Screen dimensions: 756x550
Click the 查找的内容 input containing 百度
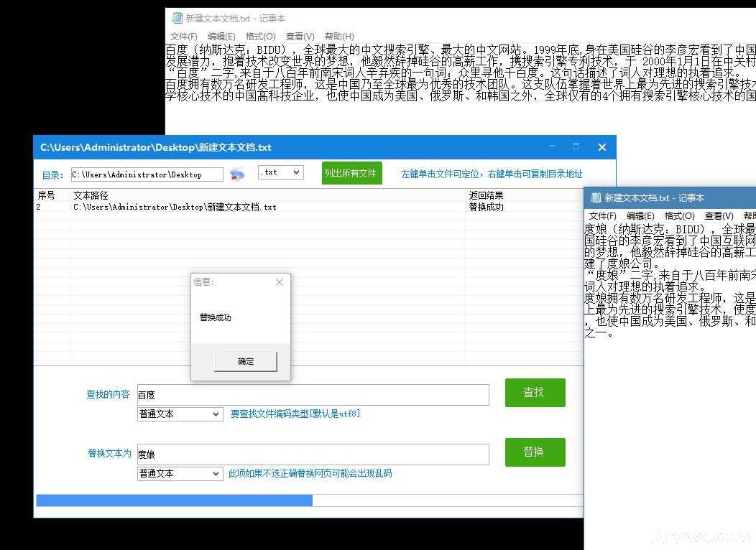pyautogui.click(x=313, y=395)
